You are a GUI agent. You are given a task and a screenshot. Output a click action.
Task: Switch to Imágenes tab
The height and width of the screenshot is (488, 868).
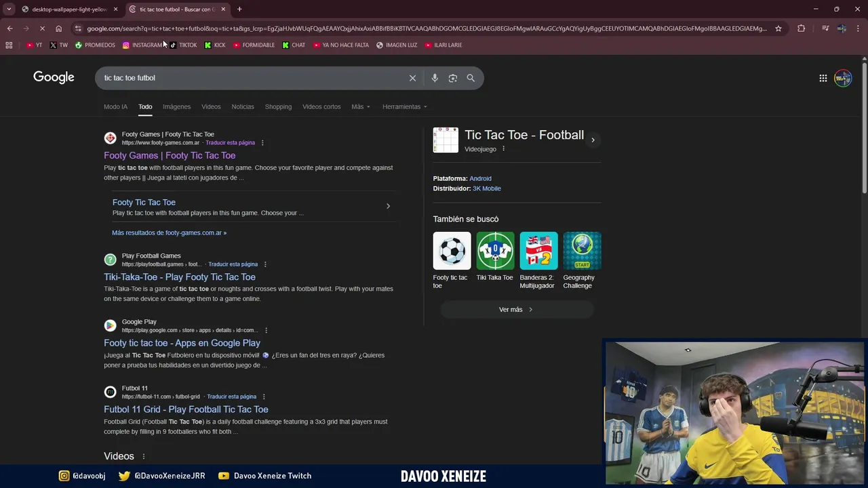click(x=176, y=106)
